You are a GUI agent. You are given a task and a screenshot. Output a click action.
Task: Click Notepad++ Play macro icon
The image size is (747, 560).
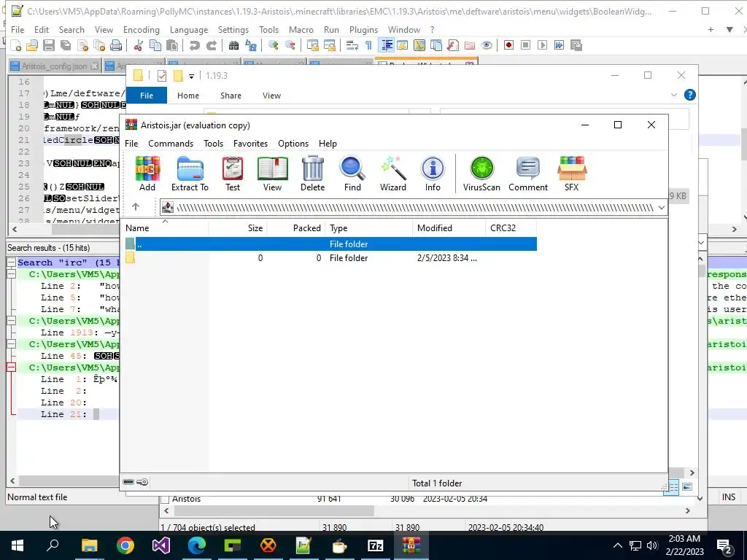point(542,45)
